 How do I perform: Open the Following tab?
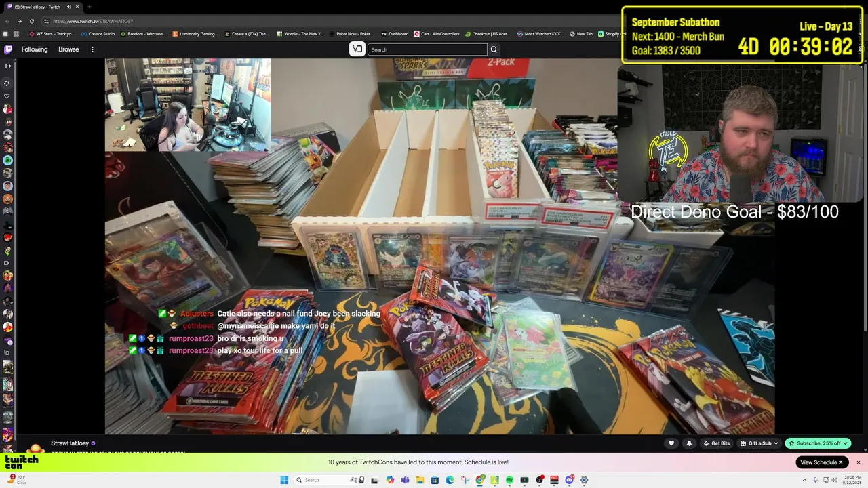(x=35, y=49)
